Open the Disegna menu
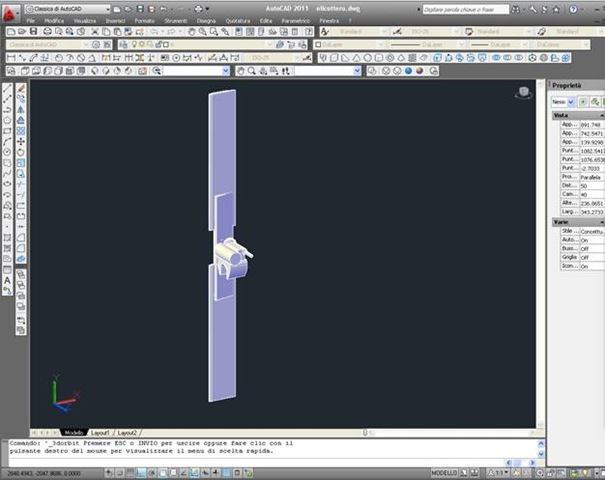 click(x=206, y=21)
